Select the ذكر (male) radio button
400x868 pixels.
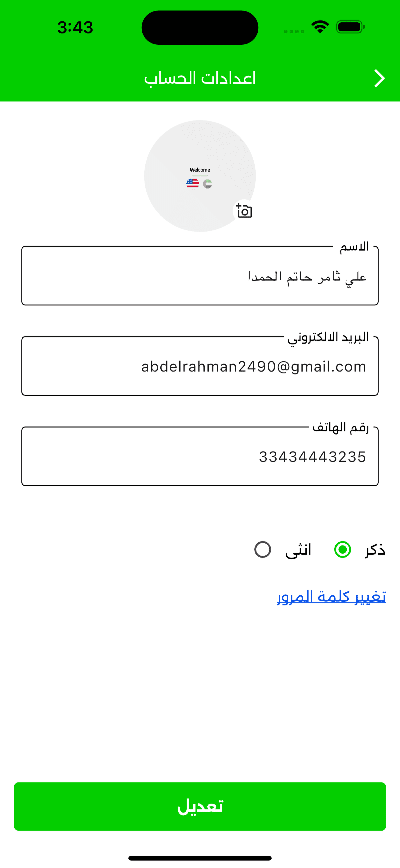(x=342, y=550)
